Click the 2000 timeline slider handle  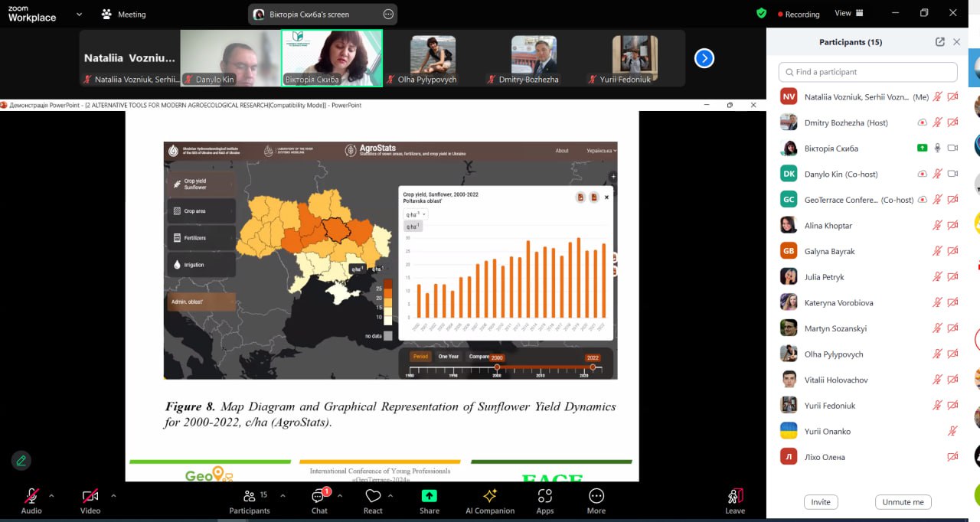click(497, 367)
